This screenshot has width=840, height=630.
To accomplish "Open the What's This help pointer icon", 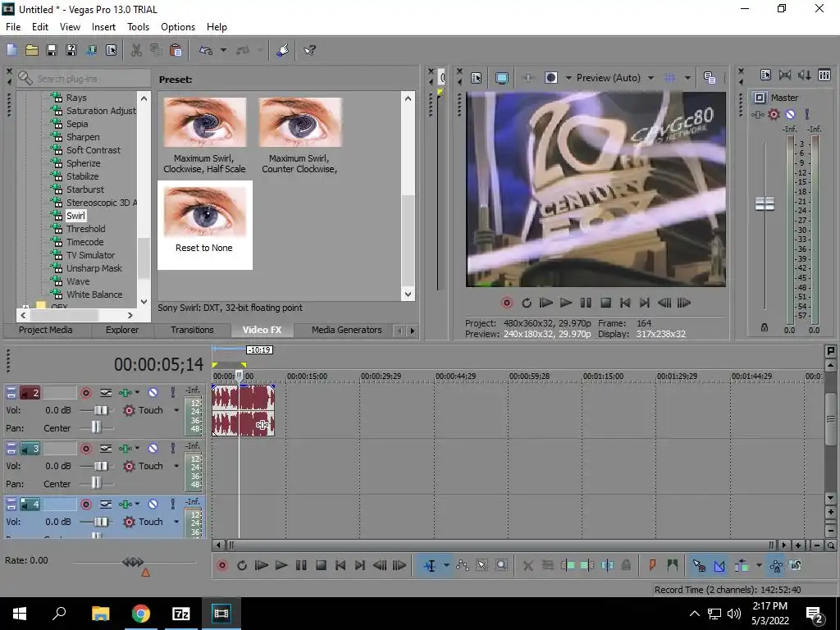I will click(x=309, y=50).
